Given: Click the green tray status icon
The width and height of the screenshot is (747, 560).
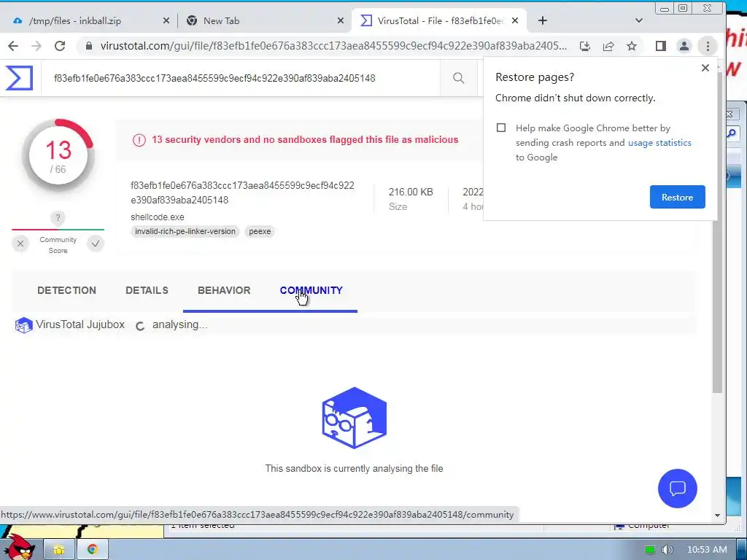Looking at the screenshot, I should click(650, 550).
